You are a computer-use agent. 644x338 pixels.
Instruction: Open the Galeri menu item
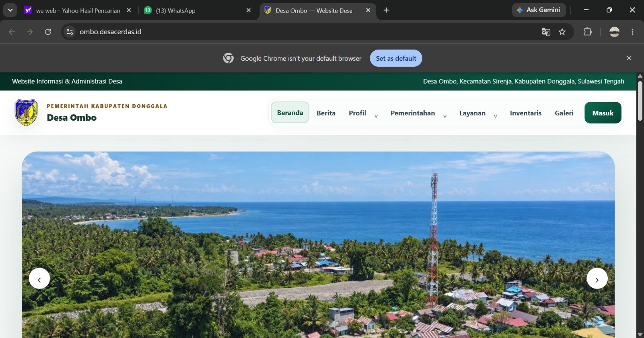(564, 113)
